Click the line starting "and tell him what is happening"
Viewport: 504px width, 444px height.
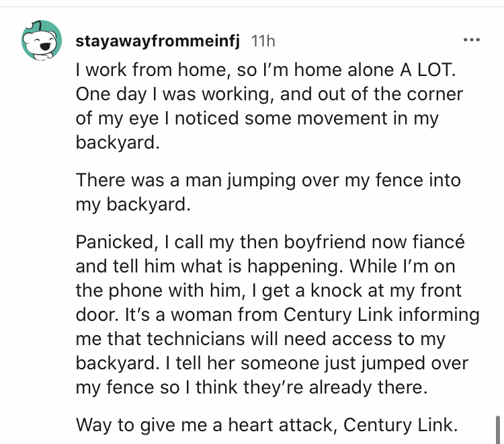[x=266, y=266]
